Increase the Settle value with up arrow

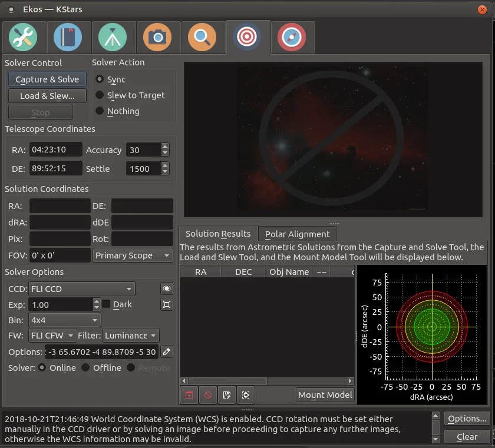165,165
